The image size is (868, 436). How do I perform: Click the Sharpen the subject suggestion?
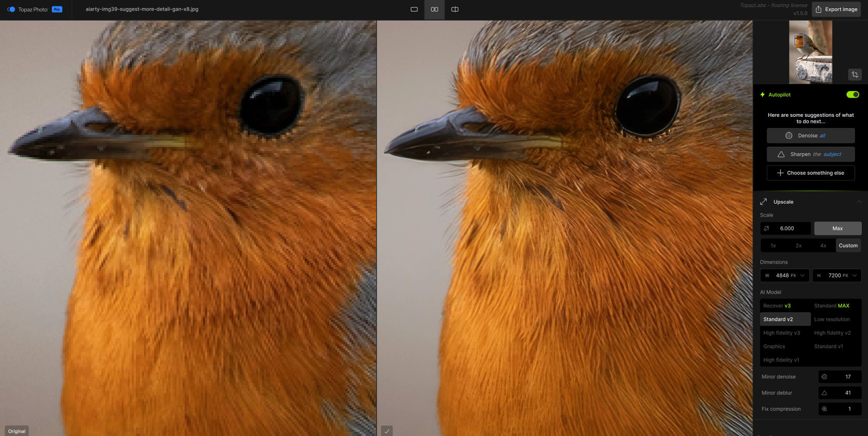[811, 154]
